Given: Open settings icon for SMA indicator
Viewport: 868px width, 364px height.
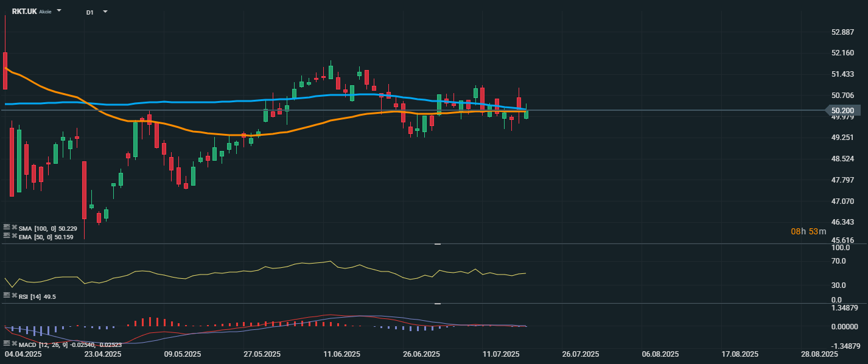Looking at the screenshot, I should click(7, 227).
